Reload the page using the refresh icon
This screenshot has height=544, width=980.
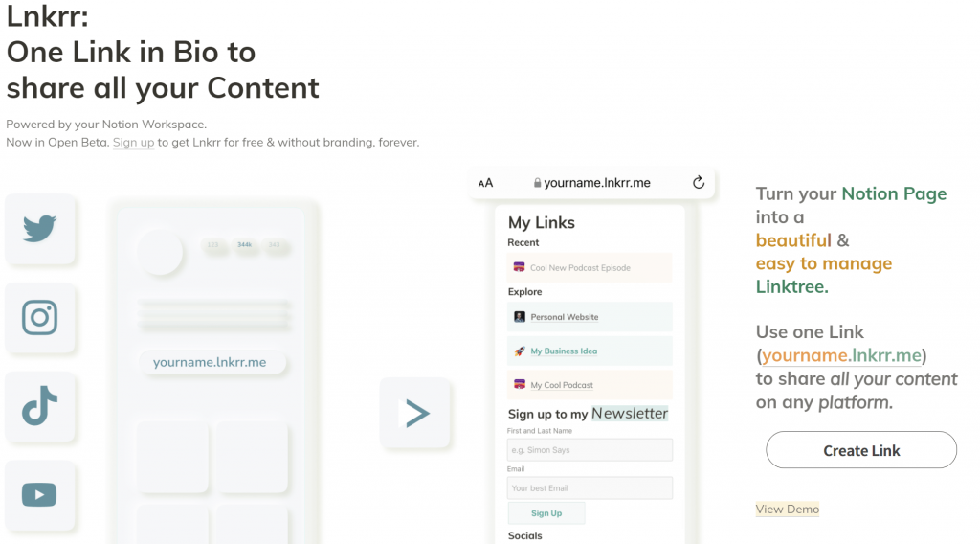(698, 183)
